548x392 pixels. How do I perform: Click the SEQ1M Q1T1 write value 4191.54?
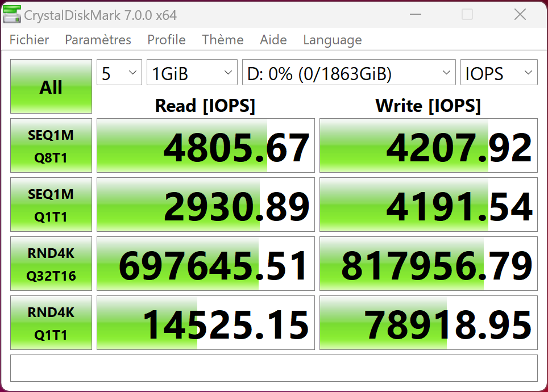click(429, 205)
